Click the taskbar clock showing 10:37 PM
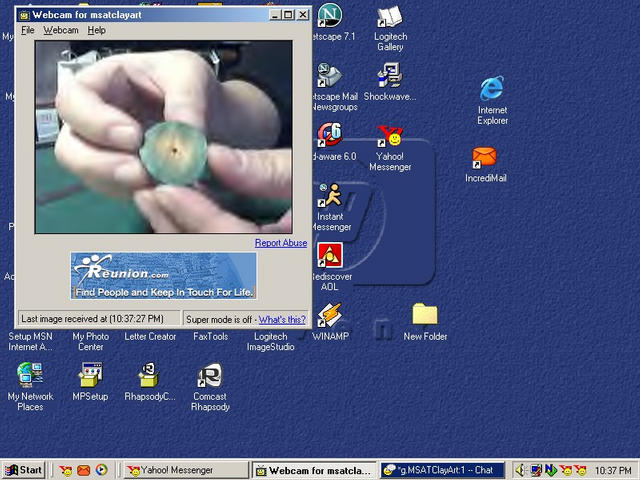Image resolution: width=640 pixels, height=480 pixels. (x=613, y=471)
